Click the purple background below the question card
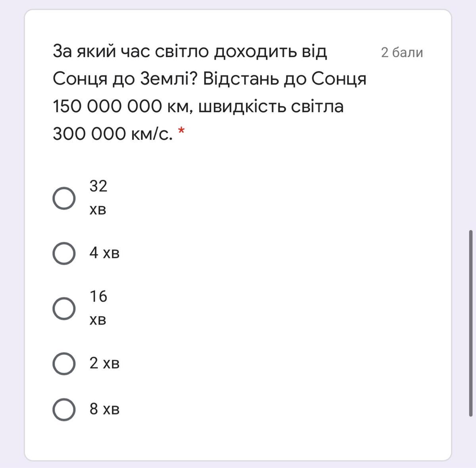 (x=238, y=464)
